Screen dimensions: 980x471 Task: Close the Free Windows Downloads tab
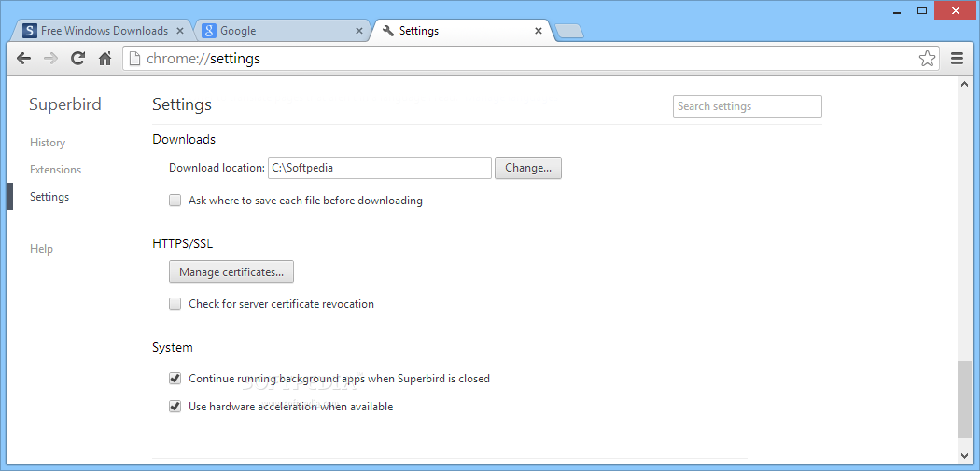coord(180,31)
